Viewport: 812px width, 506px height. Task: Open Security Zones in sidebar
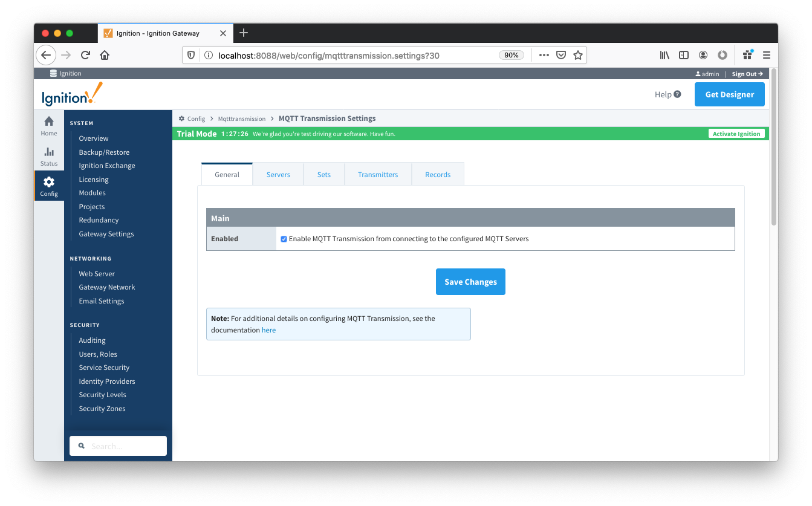click(102, 409)
